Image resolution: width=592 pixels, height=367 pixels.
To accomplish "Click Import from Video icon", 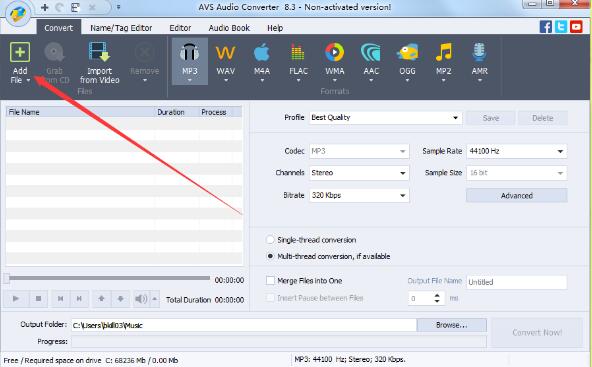I will point(99,52).
